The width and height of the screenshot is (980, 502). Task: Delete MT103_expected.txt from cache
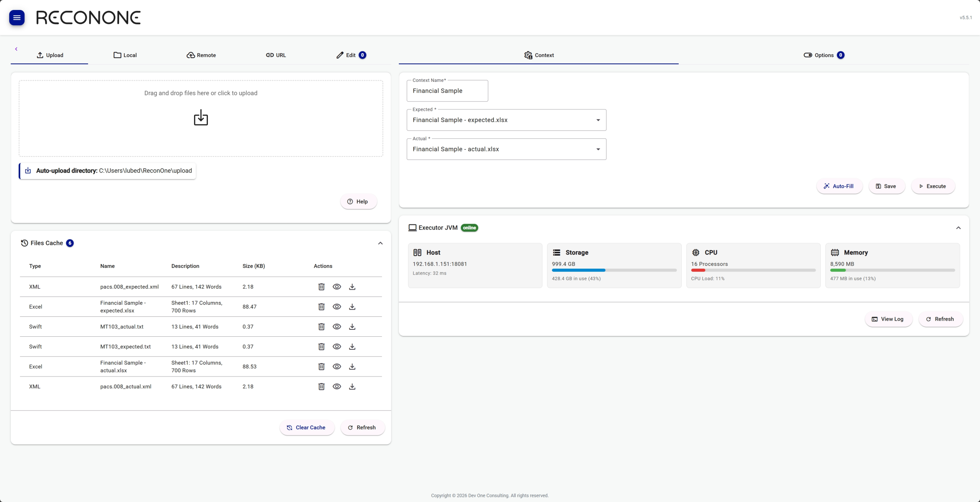[322, 346]
